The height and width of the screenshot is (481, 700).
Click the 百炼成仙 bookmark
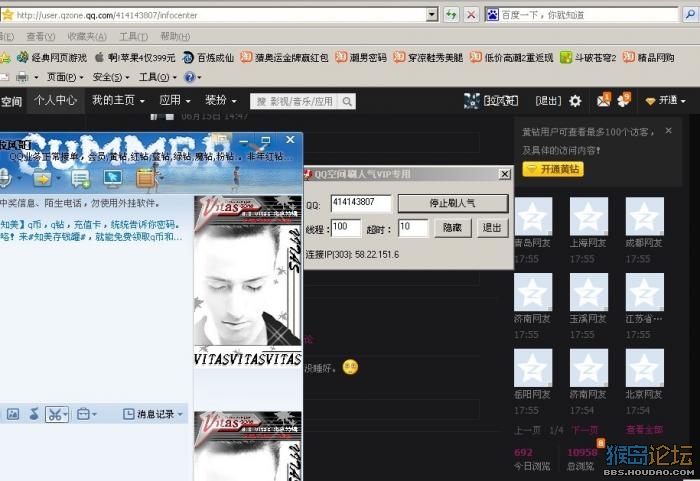pyautogui.click(x=208, y=58)
